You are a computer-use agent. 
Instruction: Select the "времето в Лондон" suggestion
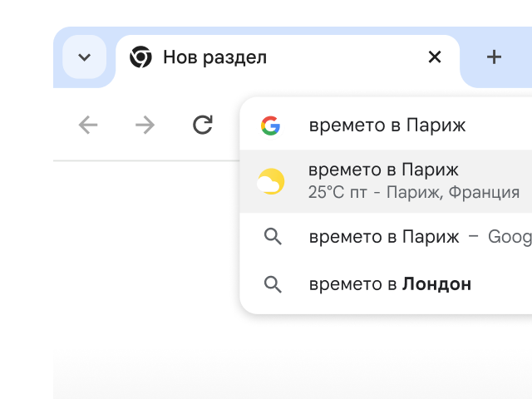pyautogui.click(x=390, y=284)
